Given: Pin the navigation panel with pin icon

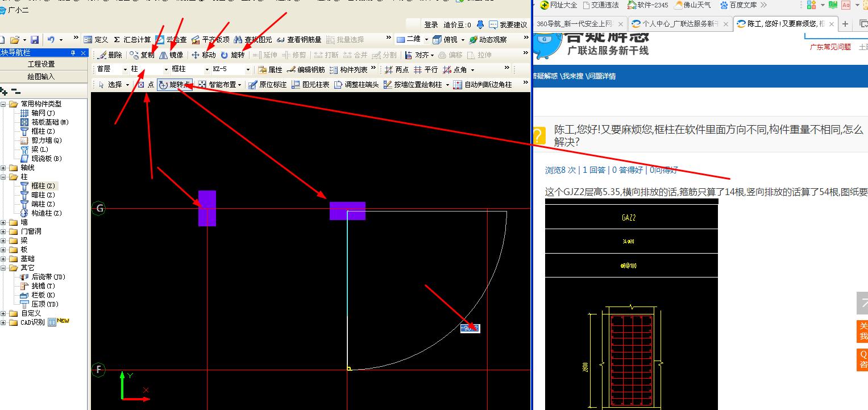Looking at the screenshot, I should [73, 53].
